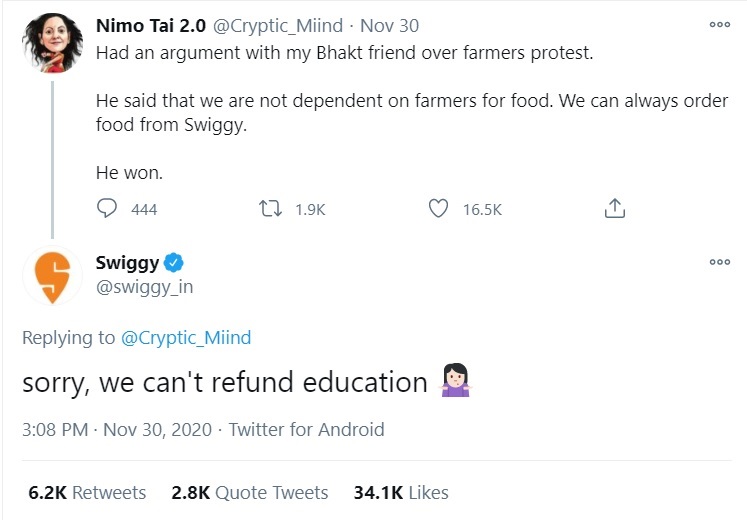The height and width of the screenshot is (520, 747).
Task: Click the Swiggy display name
Action: point(127,263)
